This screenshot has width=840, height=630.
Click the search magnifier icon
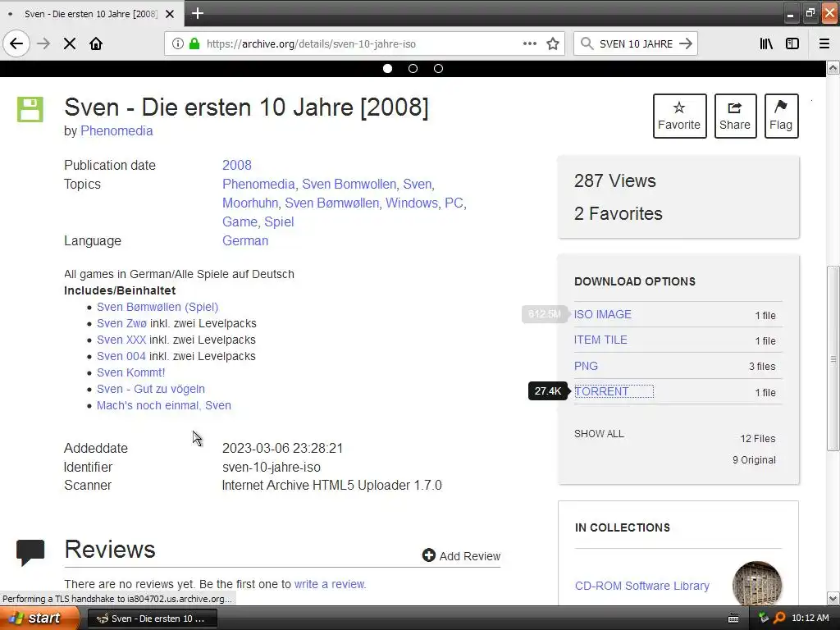pyautogui.click(x=587, y=43)
